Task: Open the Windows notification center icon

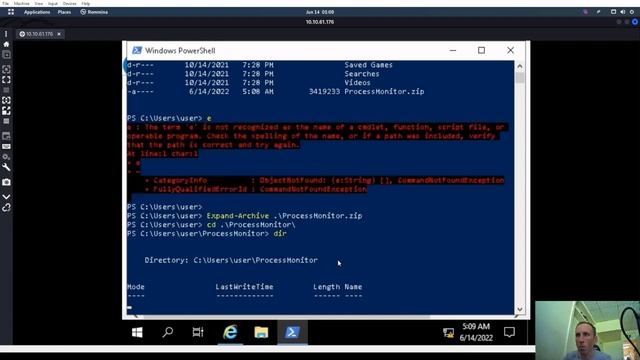Action: tap(509, 332)
